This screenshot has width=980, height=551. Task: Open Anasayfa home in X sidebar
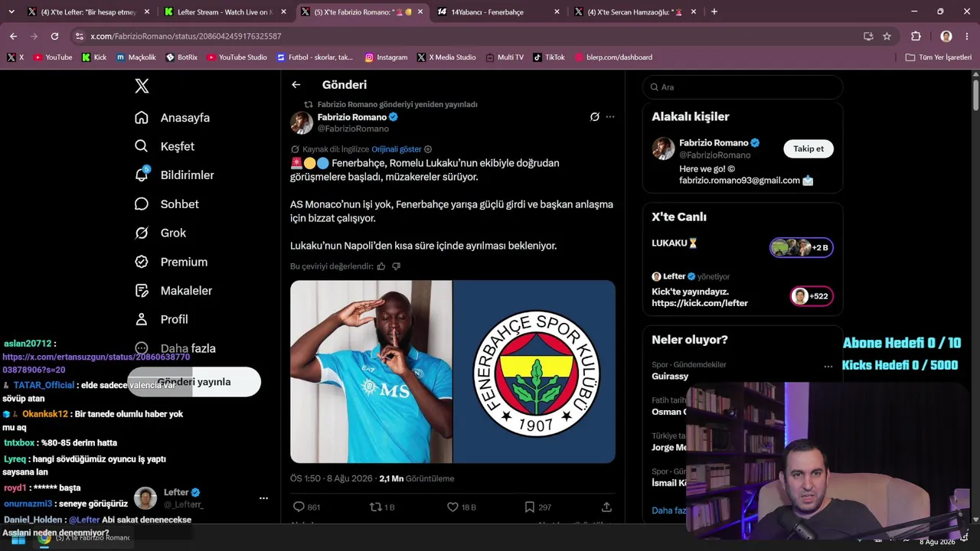(x=172, y=118)
